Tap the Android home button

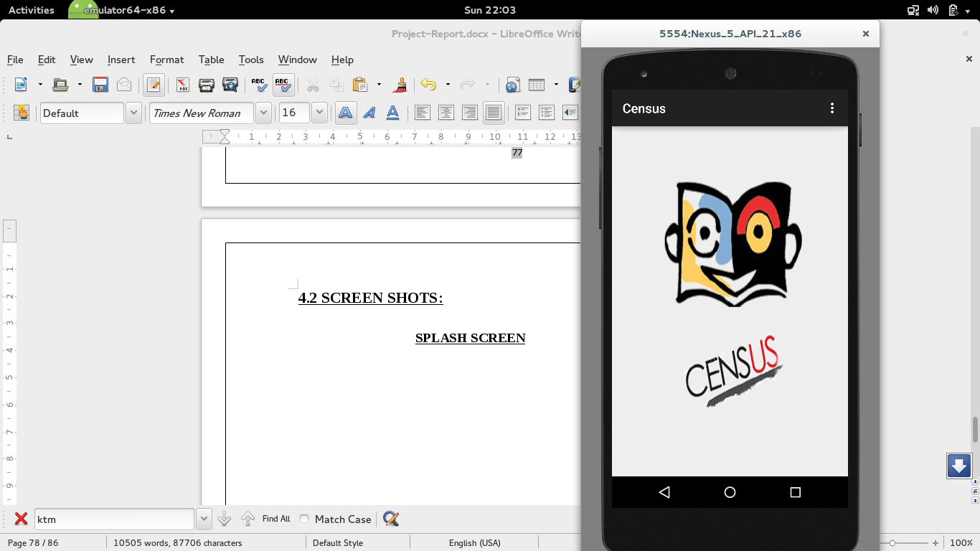(730, 492)
